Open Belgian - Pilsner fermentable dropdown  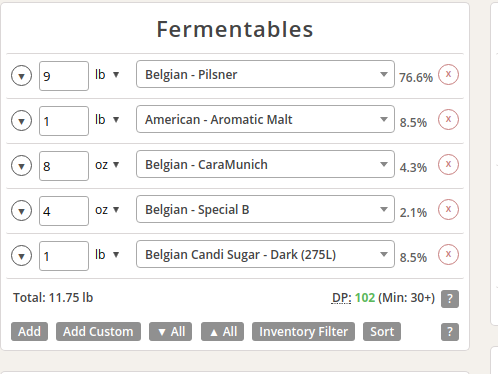[265, 74]
